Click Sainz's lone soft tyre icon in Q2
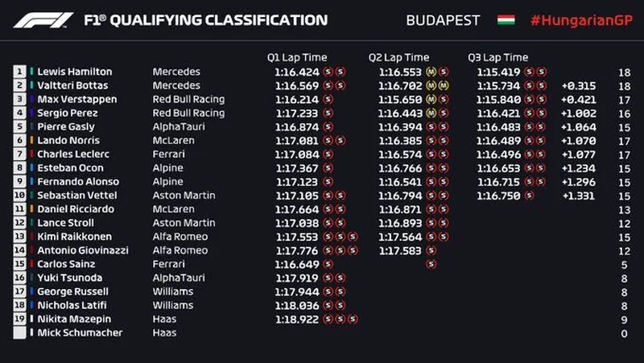Image resolution: width=644 pixels, height=363 pixels. point(431,264)
